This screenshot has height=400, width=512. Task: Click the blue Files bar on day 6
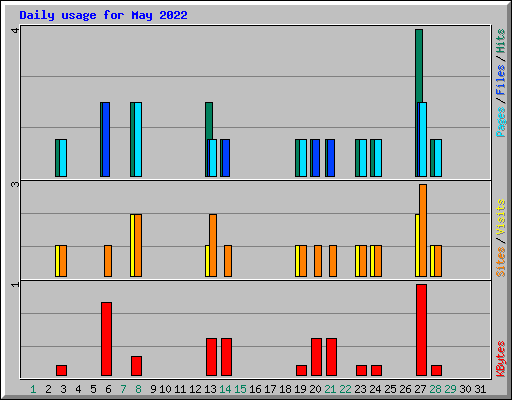(106, 139)
